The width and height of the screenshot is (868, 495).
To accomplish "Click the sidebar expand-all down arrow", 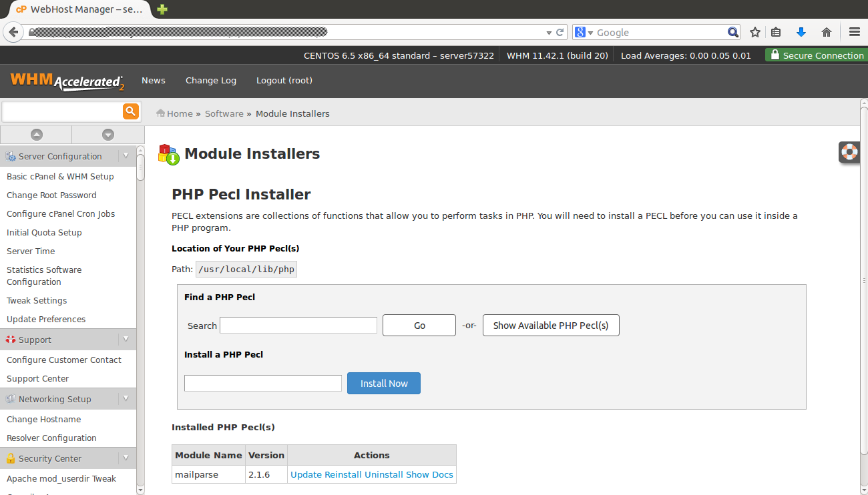I will point(107,135).
